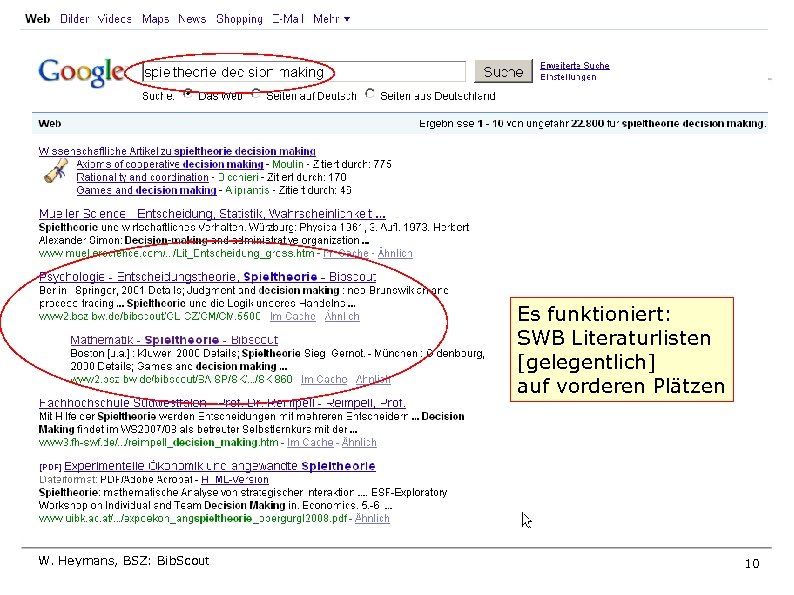The width and height of the screenshot is (794, 595).
Task: Click the Suche button
Action: (503, 71)
